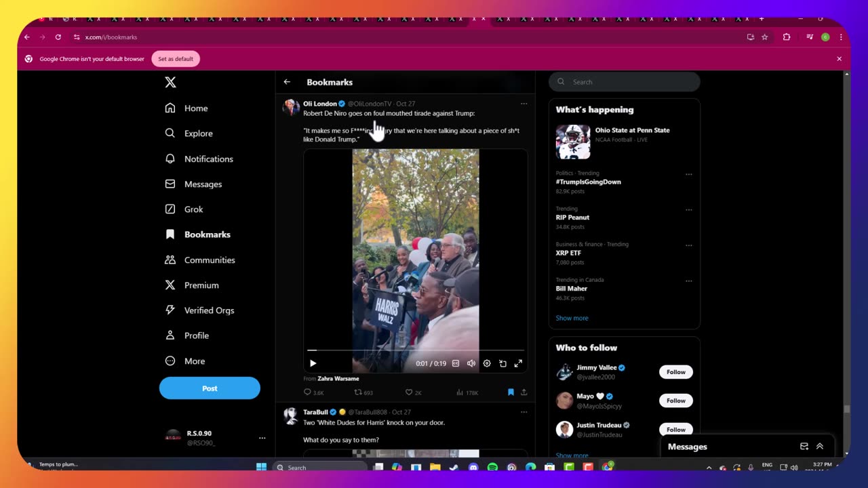Open the R.S.0.90 account menu dots

[x=262, y=438]
